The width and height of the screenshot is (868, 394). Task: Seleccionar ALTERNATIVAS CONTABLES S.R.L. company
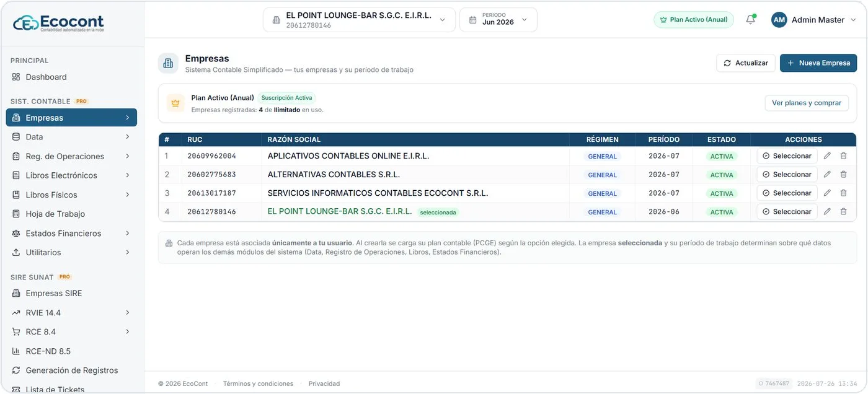787,175
